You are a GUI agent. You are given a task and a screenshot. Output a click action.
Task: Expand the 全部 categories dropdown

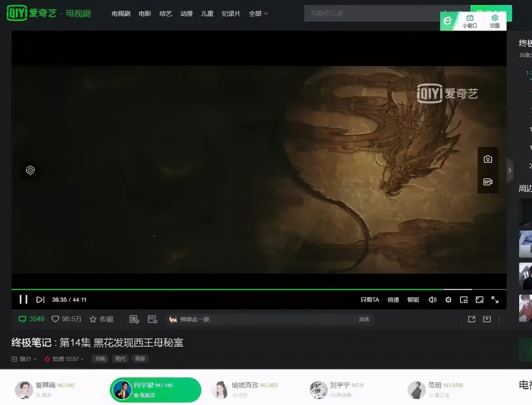[258, 14]
